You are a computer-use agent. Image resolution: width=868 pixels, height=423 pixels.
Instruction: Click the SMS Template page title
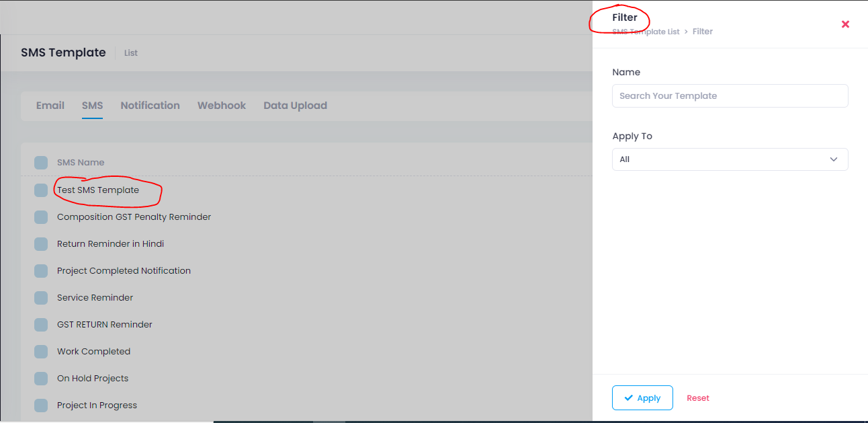pos(63,52)
